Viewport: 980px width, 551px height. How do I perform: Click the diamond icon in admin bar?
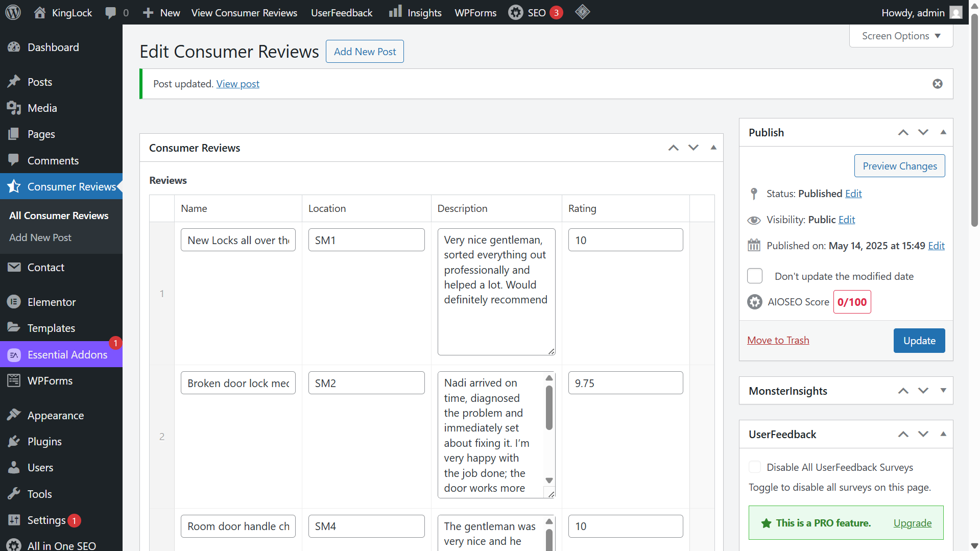click(582, 12)
